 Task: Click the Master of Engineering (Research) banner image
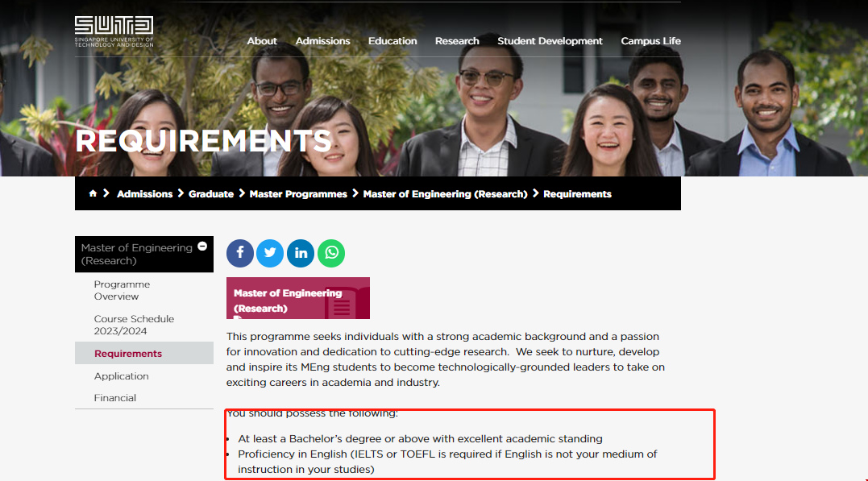pyautogui.click(x=297, y=297)
